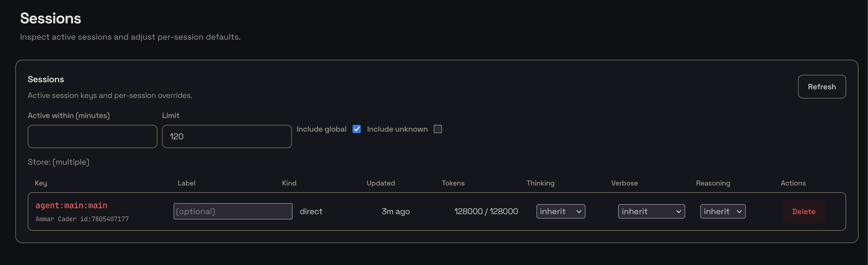This screenshot has height=265, width=868.
Task: Select the Updated column header
Action: [x=381, y=183]
